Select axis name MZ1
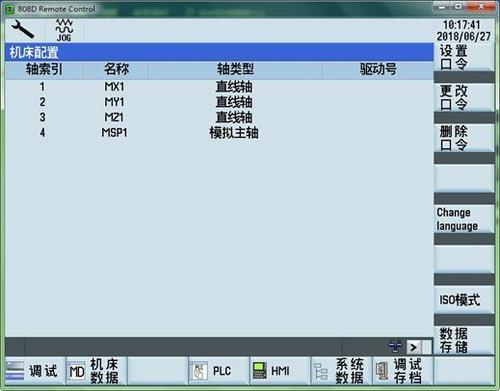This screenshot has width=500, height=391. pos(114,117)
